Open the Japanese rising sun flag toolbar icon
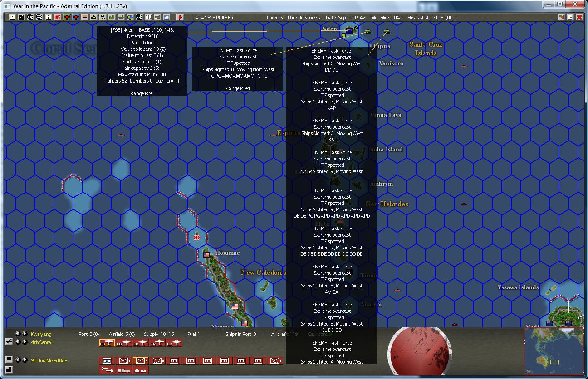 coord(58,17)
